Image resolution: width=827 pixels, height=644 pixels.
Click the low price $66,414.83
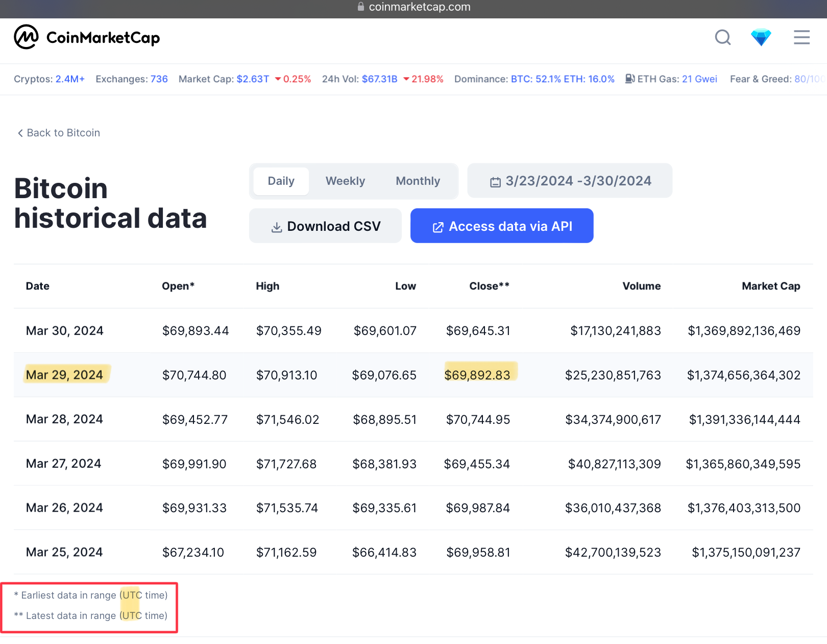(x=384, y=552)
